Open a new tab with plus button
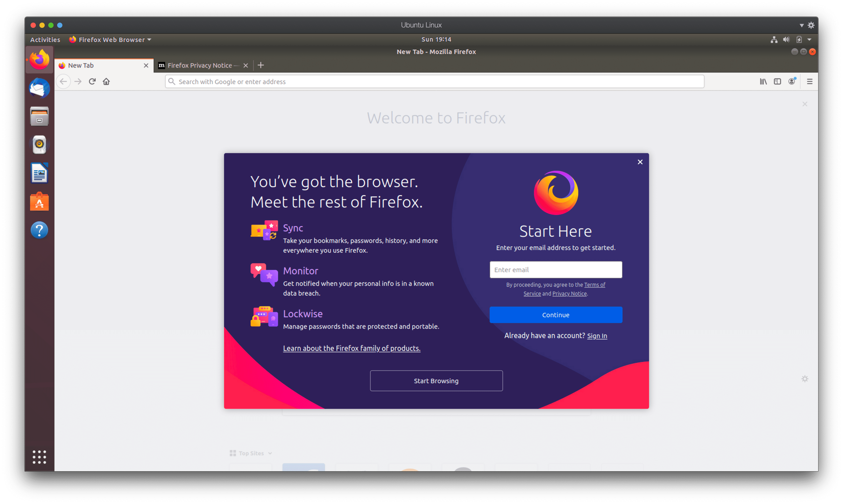 (261, 65)
